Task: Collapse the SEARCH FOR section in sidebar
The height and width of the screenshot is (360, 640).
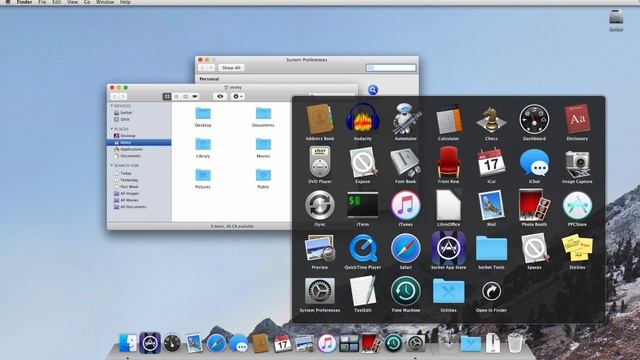Action: (x=112, y=165)
